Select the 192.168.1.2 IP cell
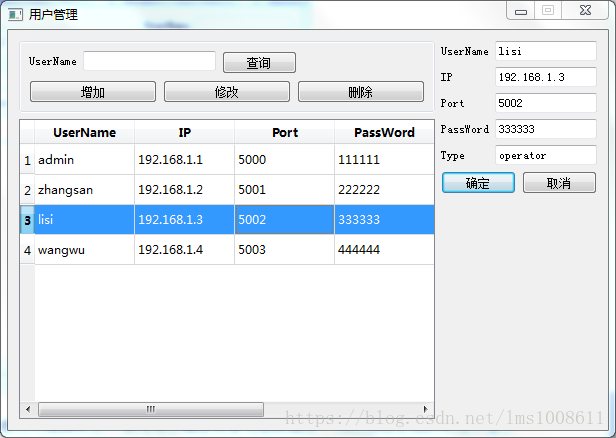 click(x=184, y=190)
